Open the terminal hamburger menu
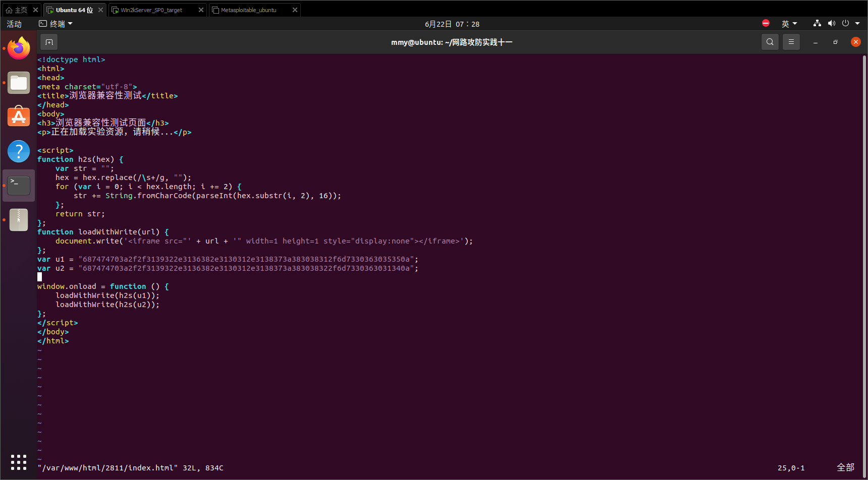868x480 pixels. [x=791, y=42]
